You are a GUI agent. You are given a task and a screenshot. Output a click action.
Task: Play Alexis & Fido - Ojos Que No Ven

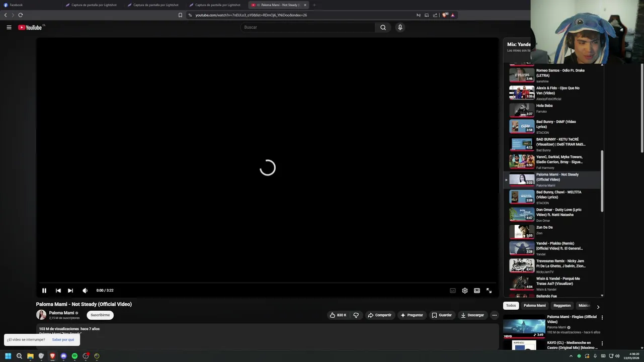(552, 93)
